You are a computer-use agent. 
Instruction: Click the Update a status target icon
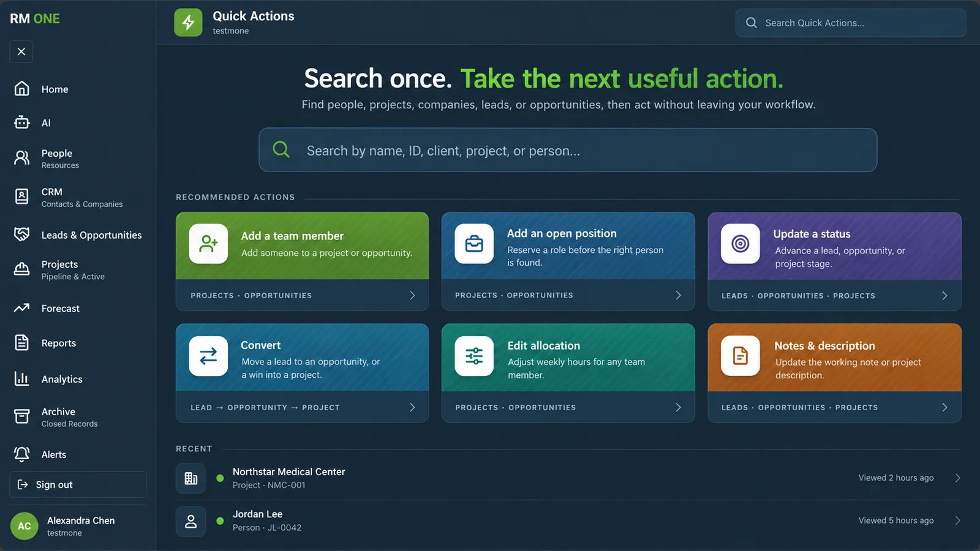point(740,244)
